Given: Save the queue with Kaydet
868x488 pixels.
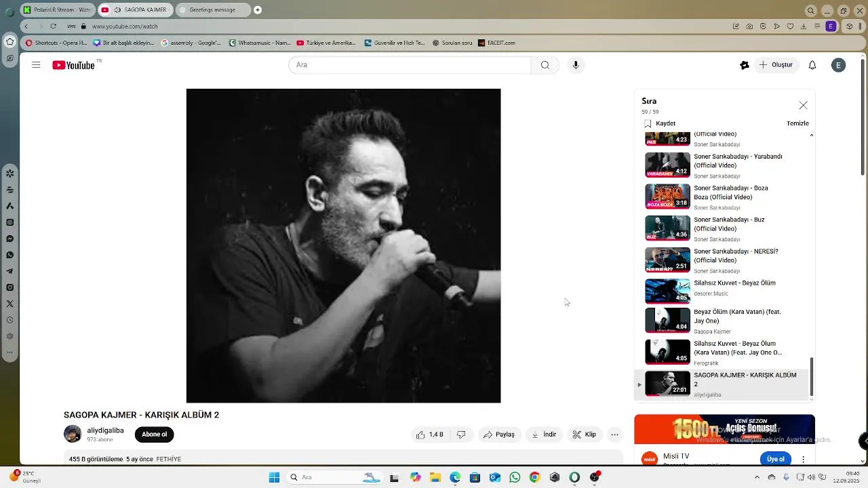Looking at the screenshot, I should [660, 123].
